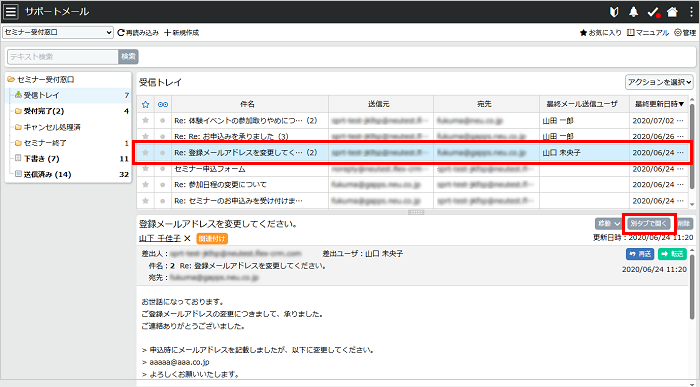Screen dimensions: 700x387
Task: Click the green 転送 forward button
Action: 672,254
